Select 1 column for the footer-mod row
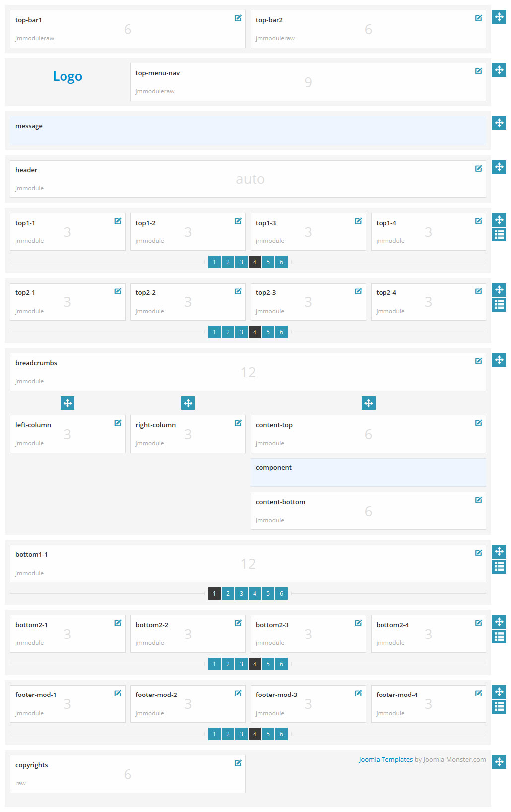This screenshot has width=511, height=812. (214, 734)
